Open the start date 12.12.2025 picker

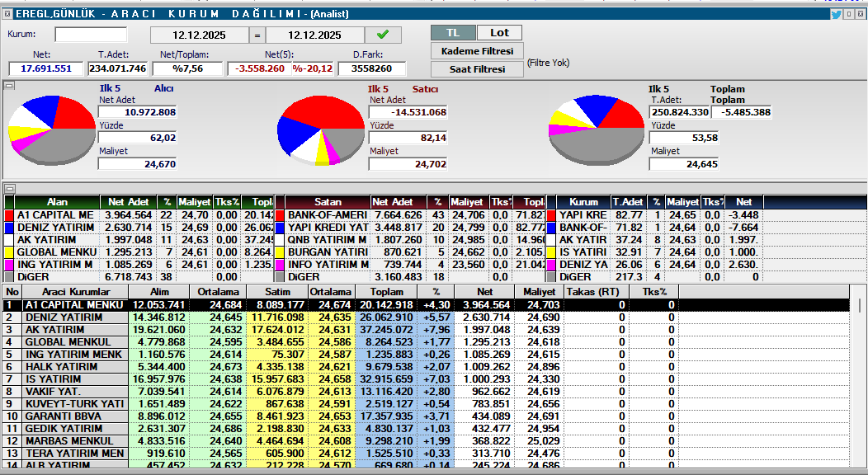(x=200, y=35)
